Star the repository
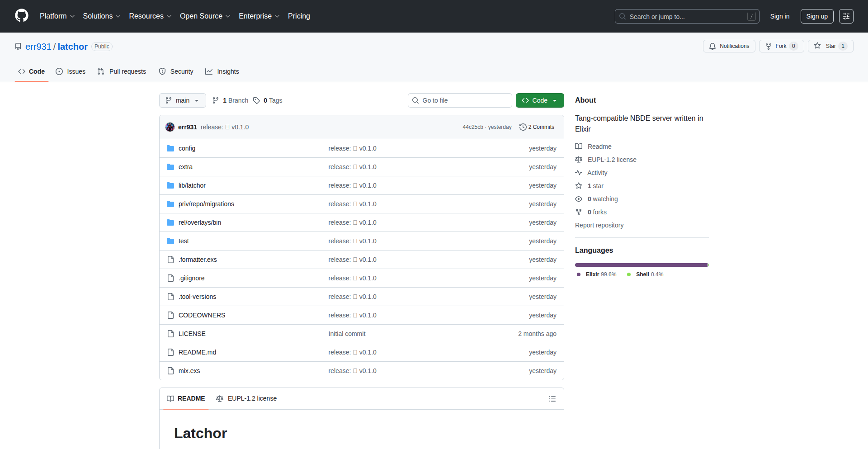This screenshot has width=868, height=449. pos(830,46)
